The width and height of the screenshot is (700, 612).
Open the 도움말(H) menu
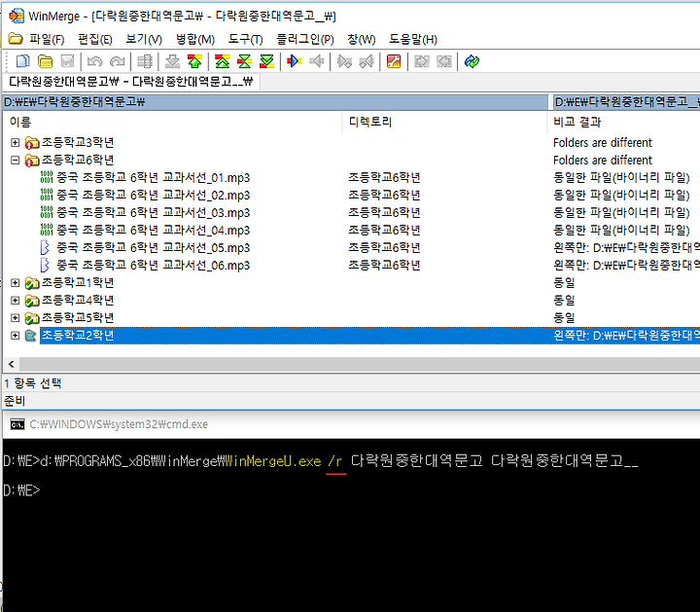(413, 39)
